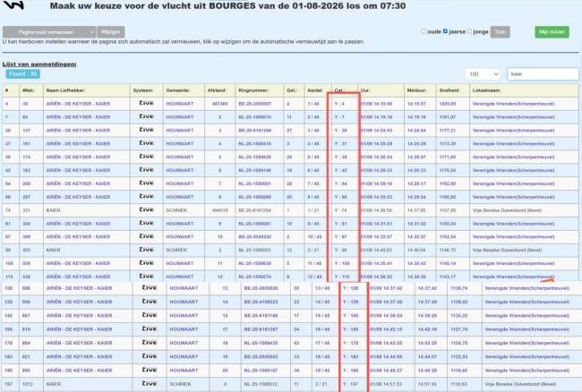Click the Live system logo in row ranked 28
The height and width of the screenshot is (392, 582).
tap(146, 130)
